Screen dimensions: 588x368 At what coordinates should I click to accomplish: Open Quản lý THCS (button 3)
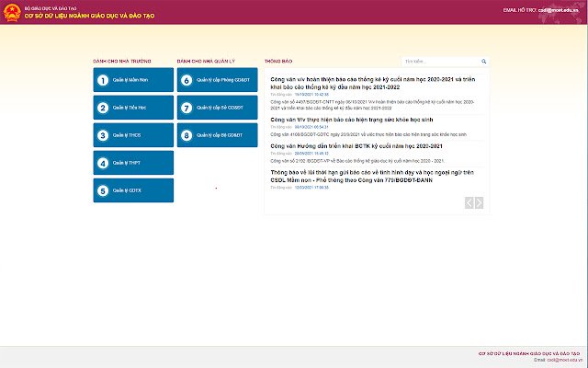click(133, 135)
